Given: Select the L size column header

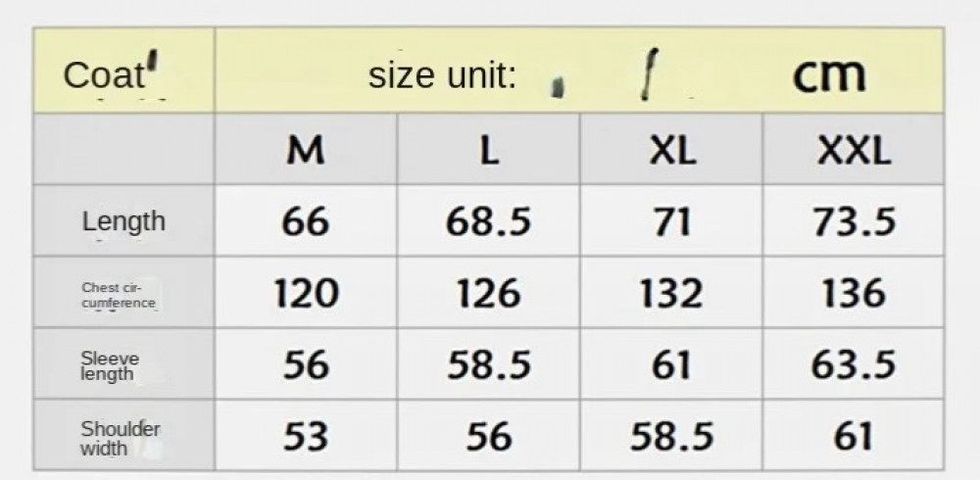Looking at the screenshot, I should click(x=489, y=151).
